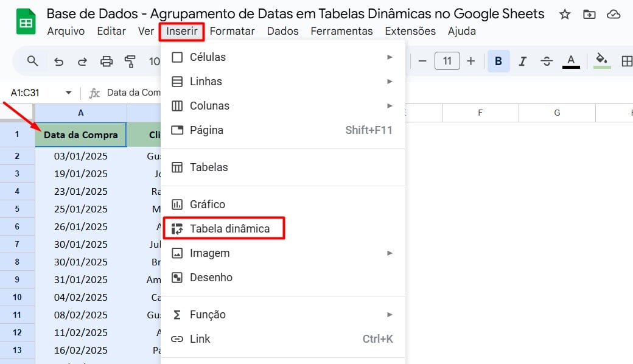
Task: Open the Formatar menu
Action: point(232,31)
